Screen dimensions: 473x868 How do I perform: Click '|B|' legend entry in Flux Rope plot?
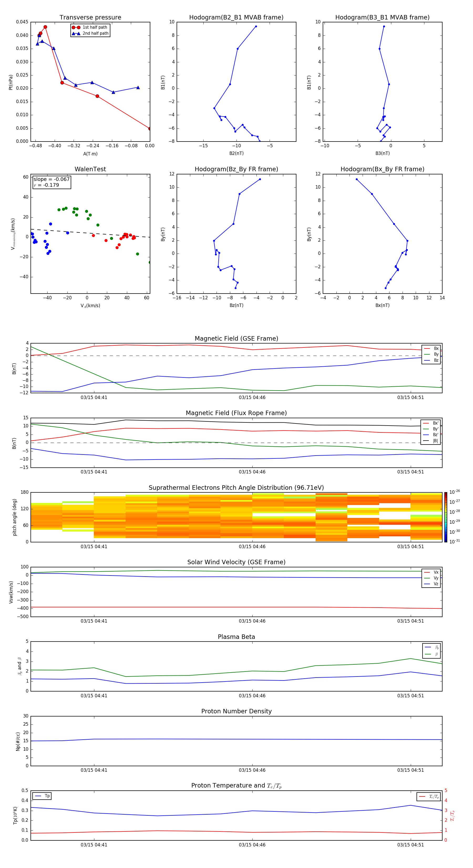(431, 441)
